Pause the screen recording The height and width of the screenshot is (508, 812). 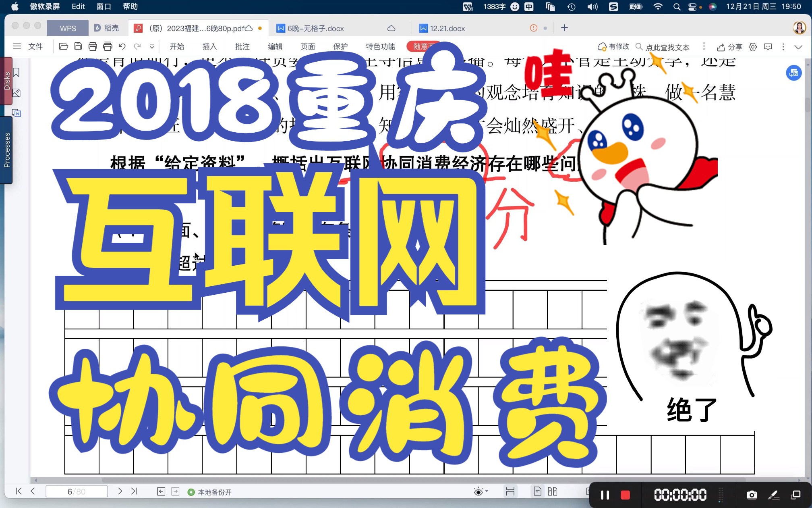(605, 495)
